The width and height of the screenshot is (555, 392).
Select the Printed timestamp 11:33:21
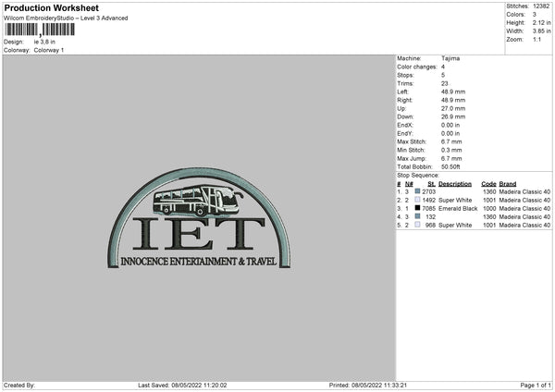395,385
